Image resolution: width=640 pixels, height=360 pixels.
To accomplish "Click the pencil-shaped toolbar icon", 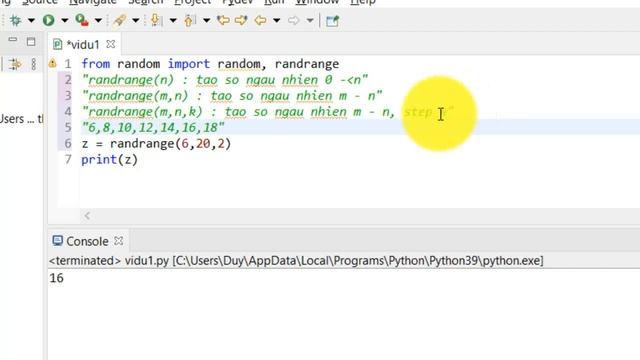I will (120, 20).
